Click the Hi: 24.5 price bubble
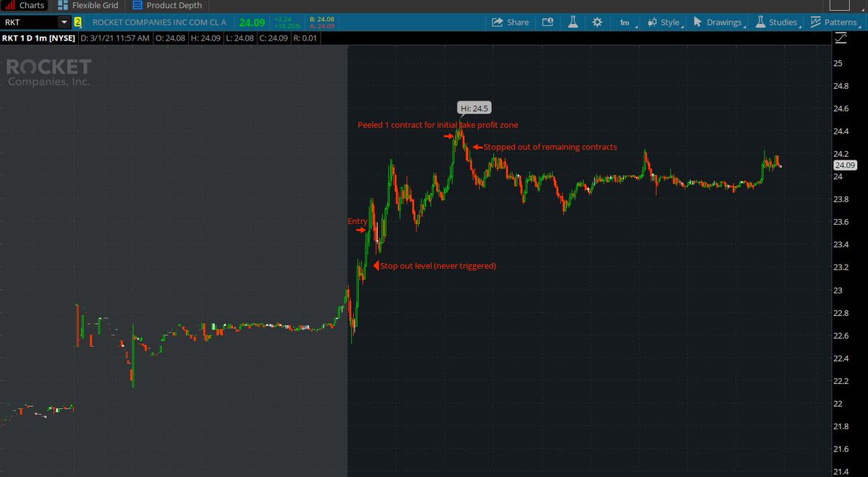This screenshot has width=868, height=477. click(475, 109)
